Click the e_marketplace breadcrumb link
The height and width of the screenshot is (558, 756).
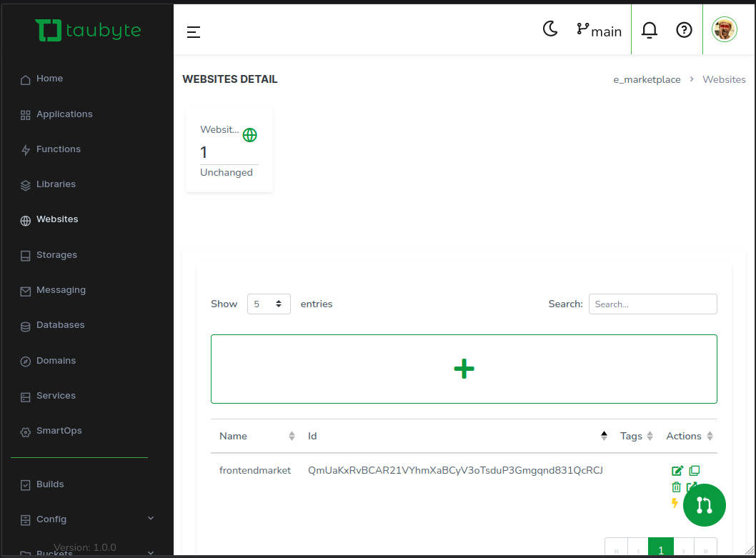coord(647,79)
